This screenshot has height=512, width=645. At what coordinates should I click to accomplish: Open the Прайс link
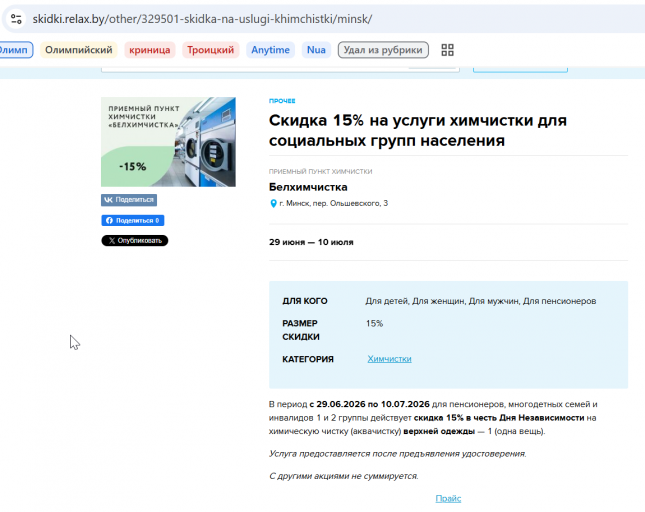[x=448, y=498]
